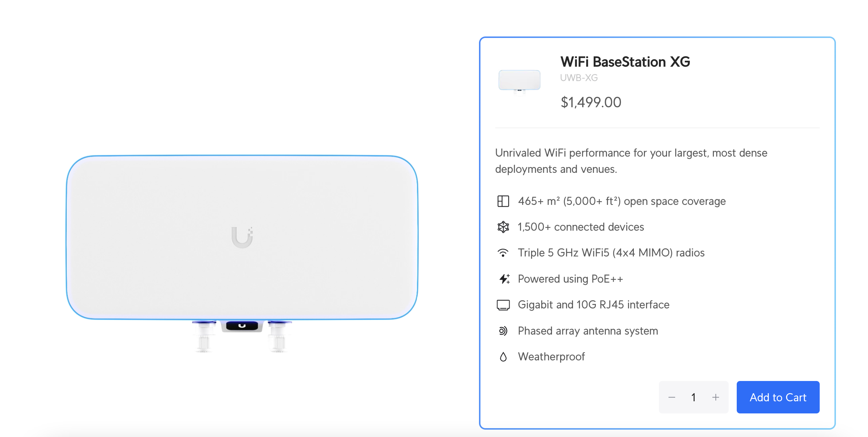Decrease quantity with the minus button
The image size is (868, 437).
tap(672, 397)
